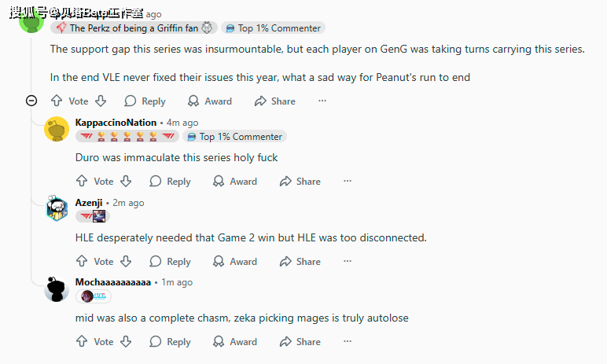
Task: Give Award to top-level comment
Action: pos(209,101)
